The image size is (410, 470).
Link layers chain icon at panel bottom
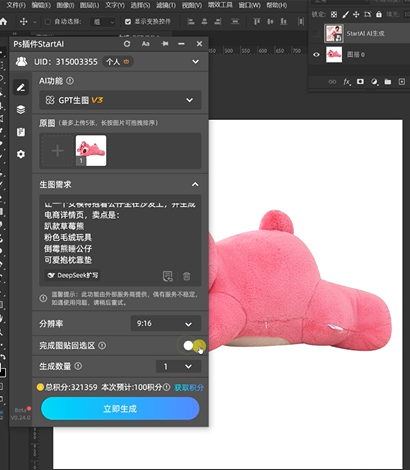click(332, 82)
